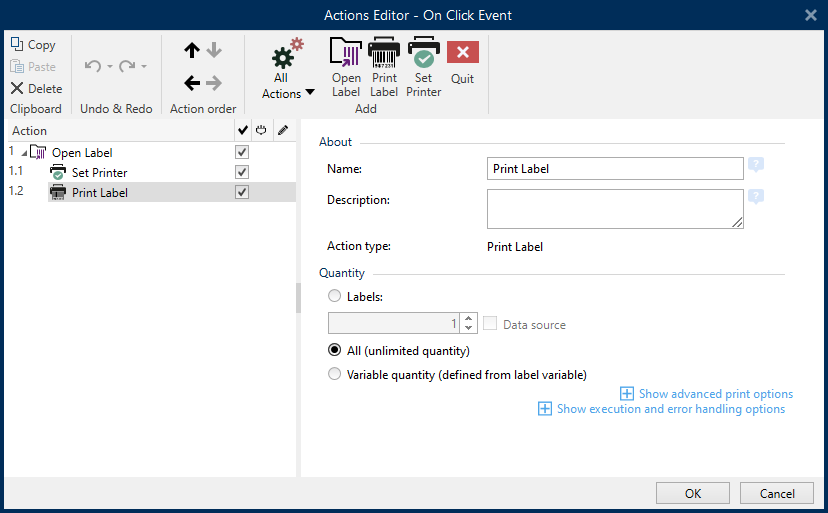Copy the selected action
This screenshot has width=828, height=513.
coord(33,45)
